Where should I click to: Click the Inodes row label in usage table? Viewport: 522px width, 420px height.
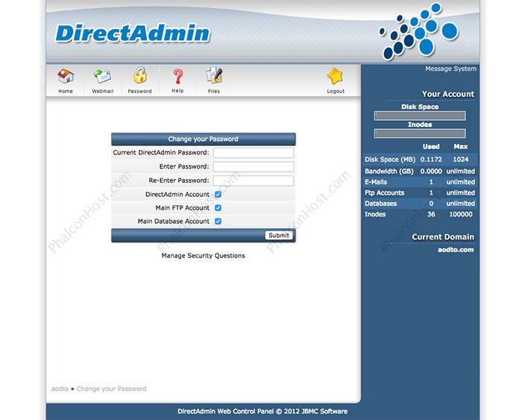(x=375, y=214)
